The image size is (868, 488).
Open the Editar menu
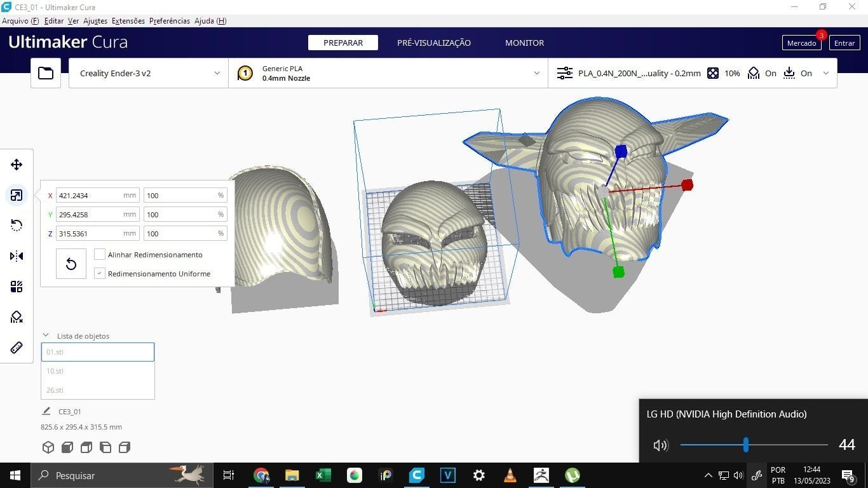[53, 21]
